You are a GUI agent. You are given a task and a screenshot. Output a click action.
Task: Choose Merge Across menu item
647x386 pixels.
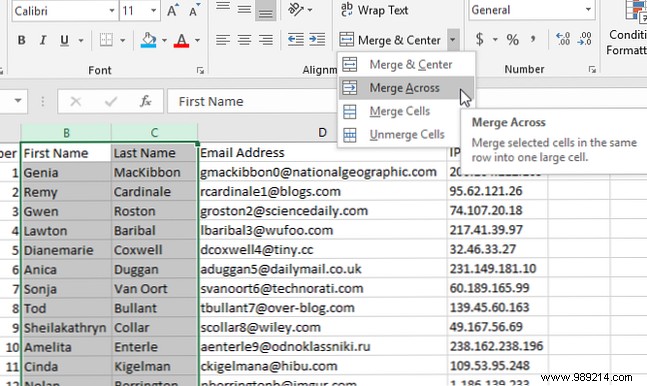tap(406, 88)
